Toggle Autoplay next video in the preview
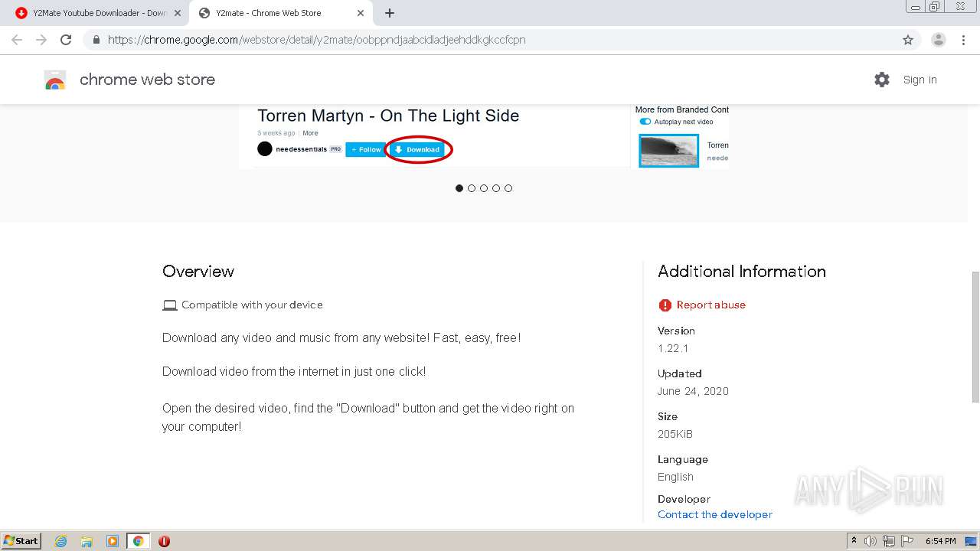 pos(645,122)
